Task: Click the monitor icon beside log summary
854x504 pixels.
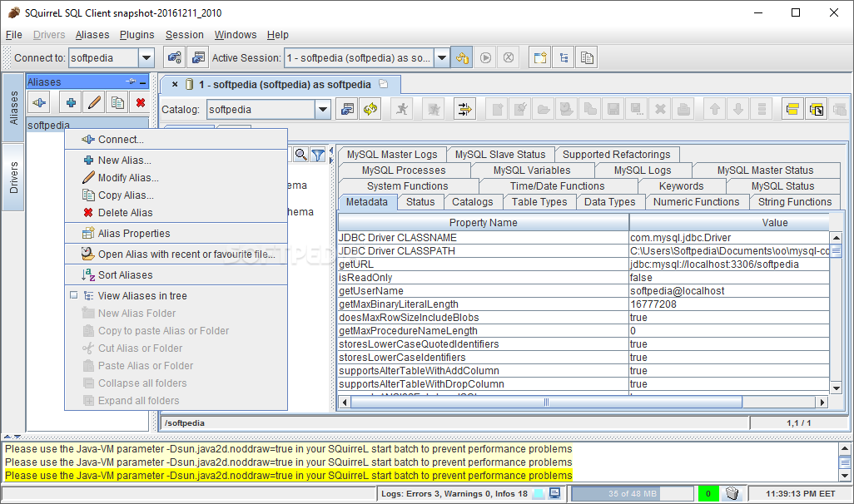Action: pos(554,494)
